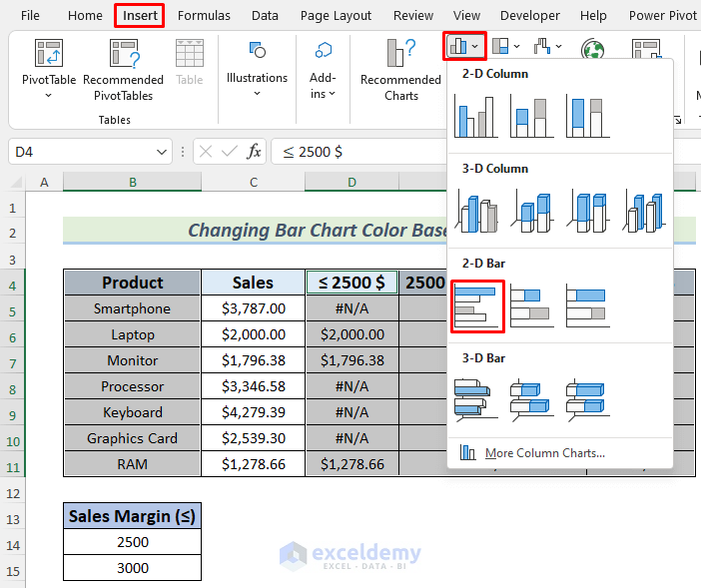Screen dimensions: 701x588
Task: Open the Recommended Charts dialog
Action: [401, 70]
